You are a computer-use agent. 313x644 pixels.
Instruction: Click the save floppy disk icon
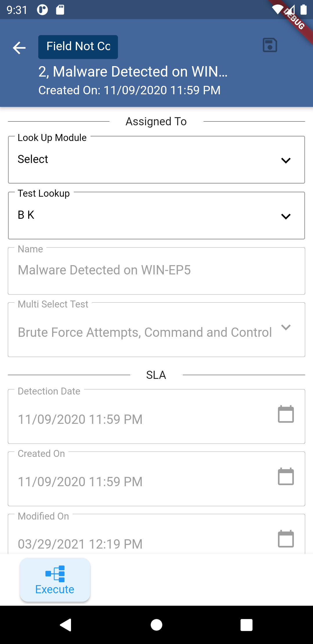[x=270, y=46]
